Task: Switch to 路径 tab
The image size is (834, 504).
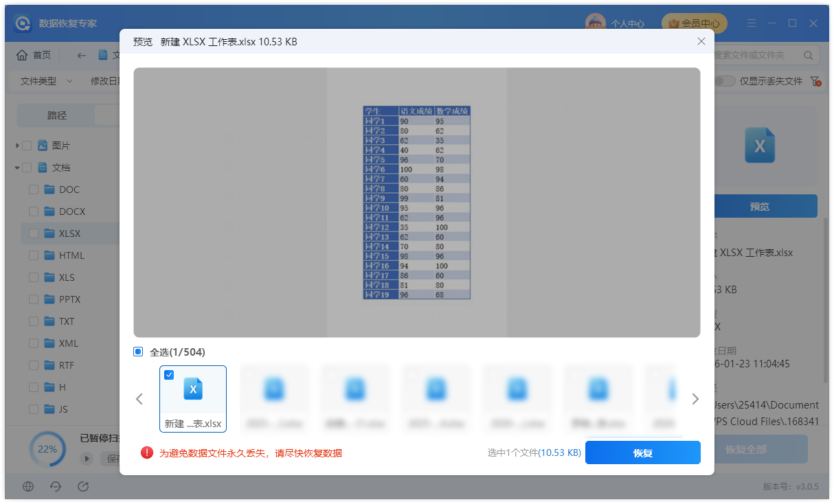Action: pyautogui.click(x=57, y=115)
